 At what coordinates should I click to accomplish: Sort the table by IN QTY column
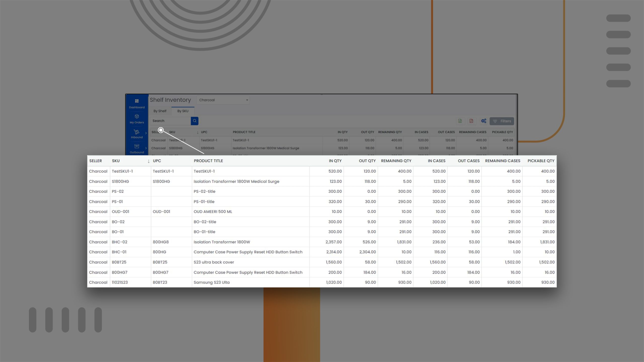coord(335,161)
